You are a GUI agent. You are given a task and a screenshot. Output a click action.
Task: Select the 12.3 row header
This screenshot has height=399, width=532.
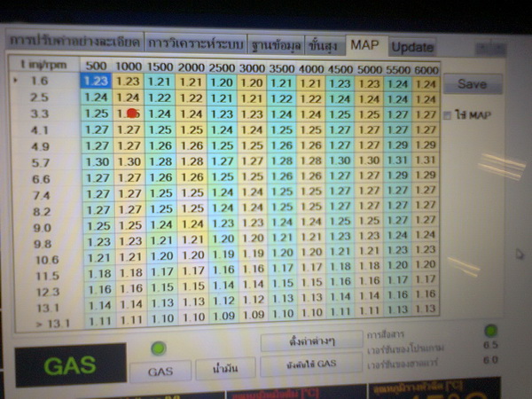click(x=48, y=292)
